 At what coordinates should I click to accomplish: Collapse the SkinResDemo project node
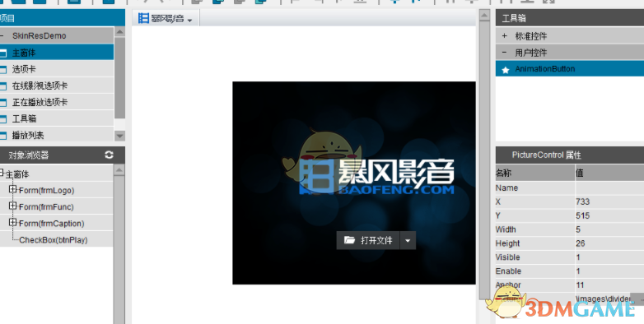click(2, 35)
